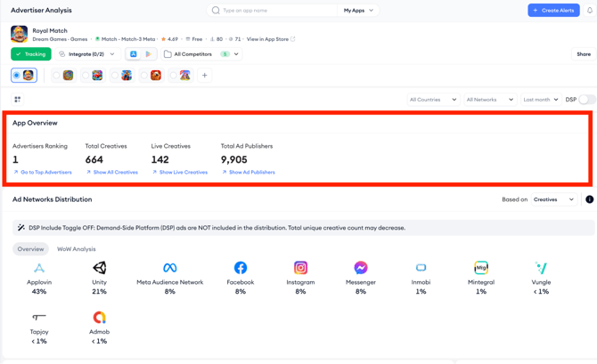Toggle the DSP switch
This screenshot has width=597, height=364.
coord(586,100)
